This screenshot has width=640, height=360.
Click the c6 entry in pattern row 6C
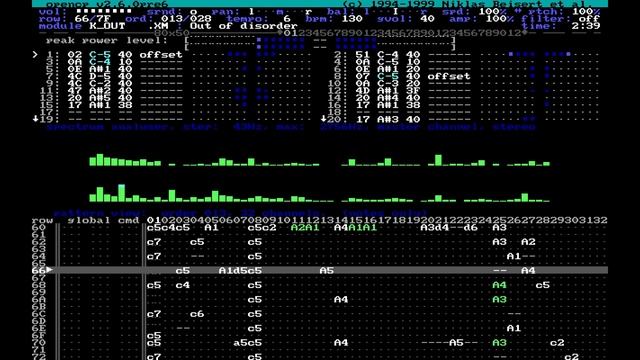pos(197,313)
